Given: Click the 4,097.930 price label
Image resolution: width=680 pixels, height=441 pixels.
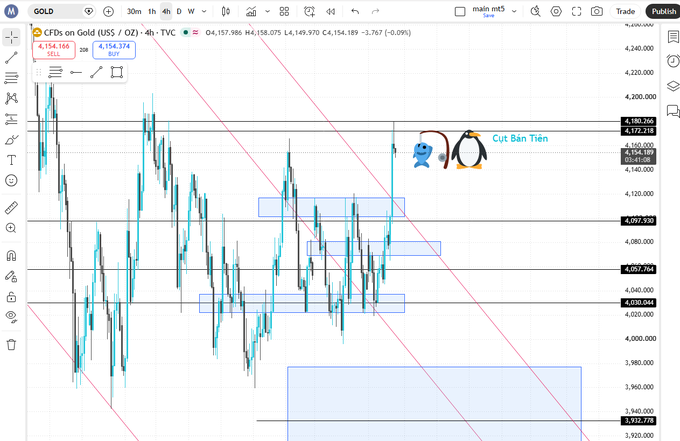Looking at the screenshot, I should click(638, 221).
